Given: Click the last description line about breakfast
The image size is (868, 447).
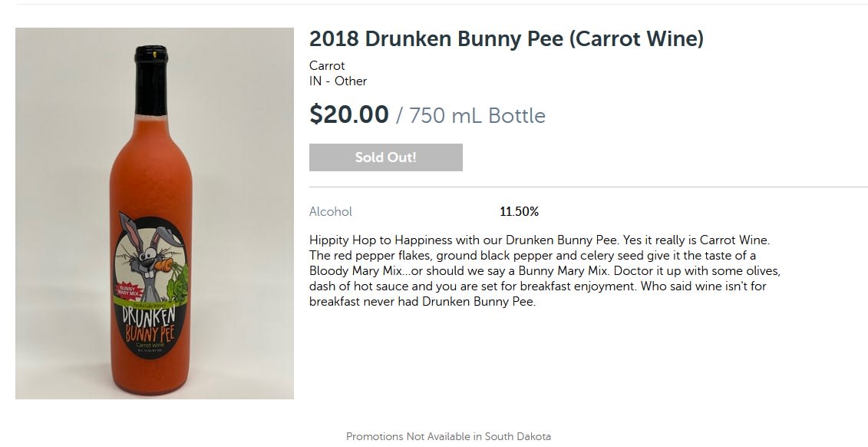Looking at the screenshot, I should 422,302.
